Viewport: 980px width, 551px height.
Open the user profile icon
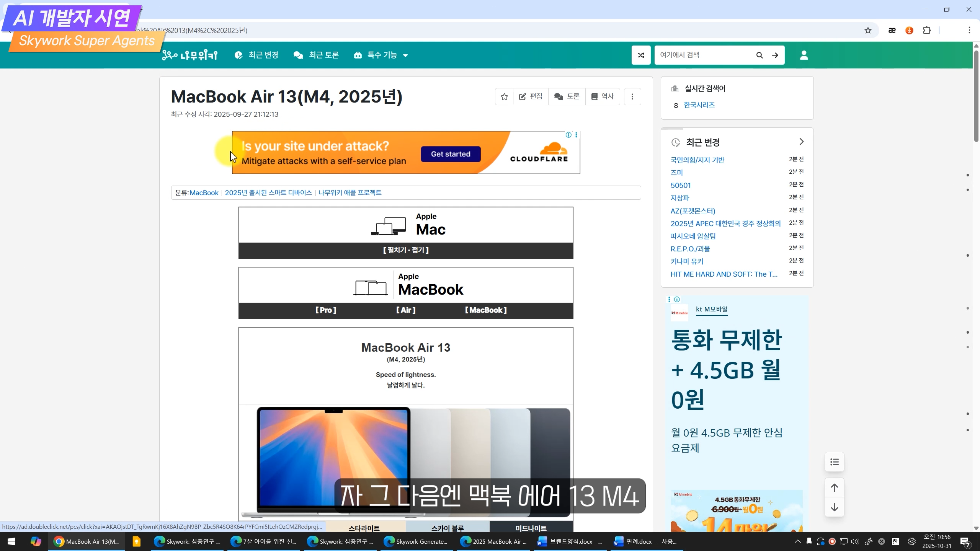point(804,55)
